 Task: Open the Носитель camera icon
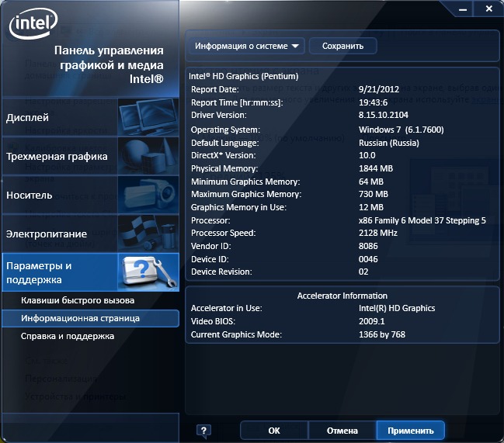pos(148,195)
